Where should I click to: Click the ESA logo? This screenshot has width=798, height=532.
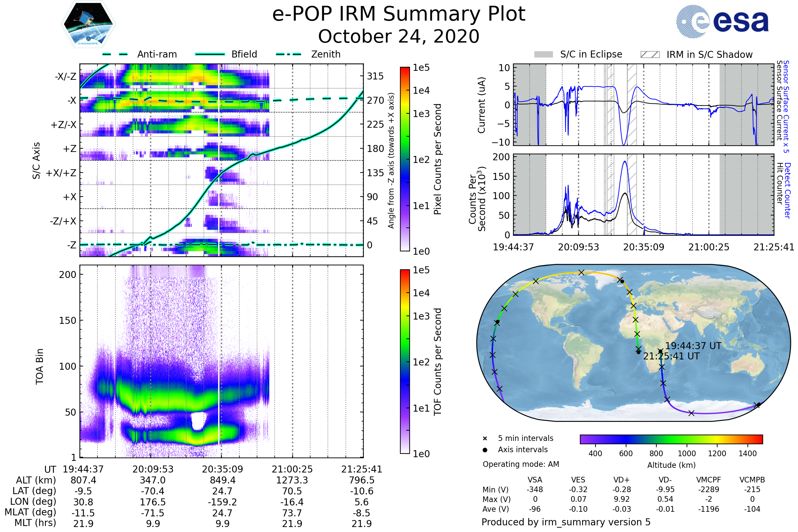[722, 21]
